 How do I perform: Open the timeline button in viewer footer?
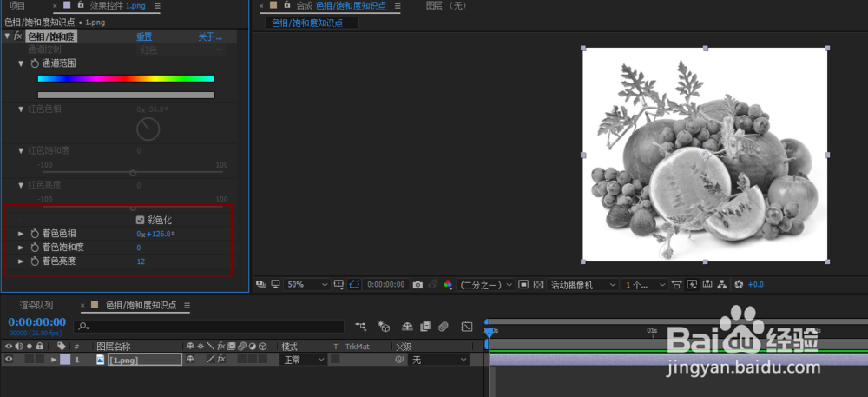click(707, 285)
